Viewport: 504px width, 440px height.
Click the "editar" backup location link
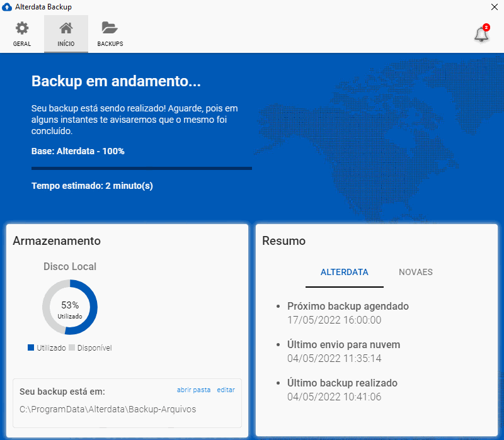[x=226, y=390]
